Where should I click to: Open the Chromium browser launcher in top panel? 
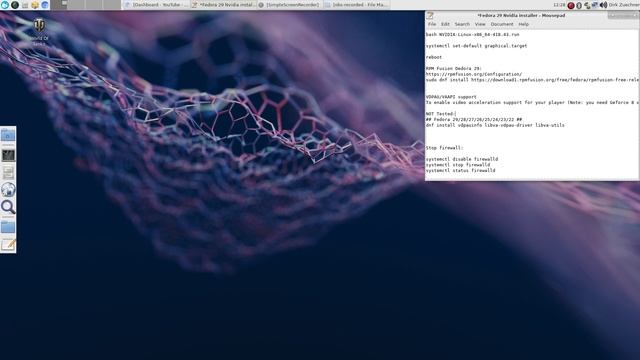pyautogui.click(x=44, y=5)
